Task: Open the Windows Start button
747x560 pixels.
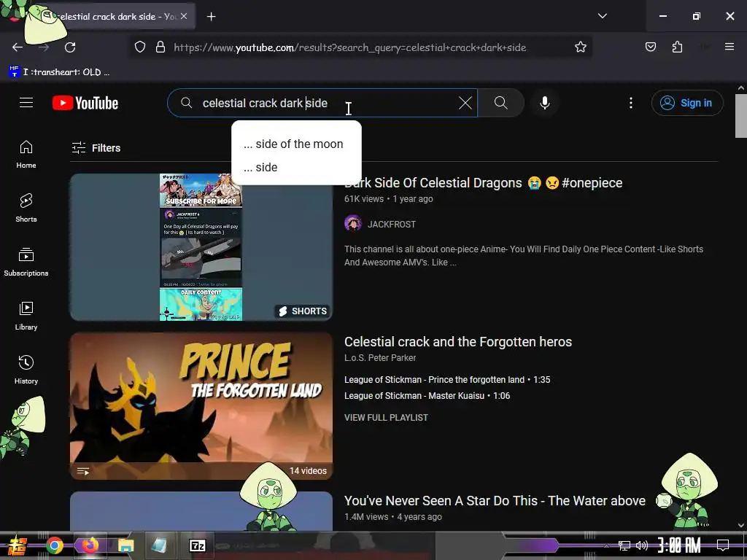Action: click(x=18, y=545)
